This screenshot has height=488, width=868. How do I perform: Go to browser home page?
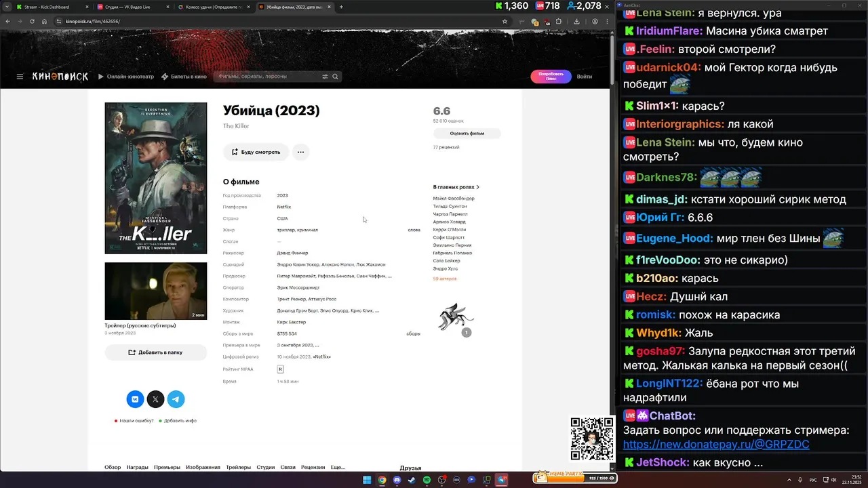pos(44,21)
